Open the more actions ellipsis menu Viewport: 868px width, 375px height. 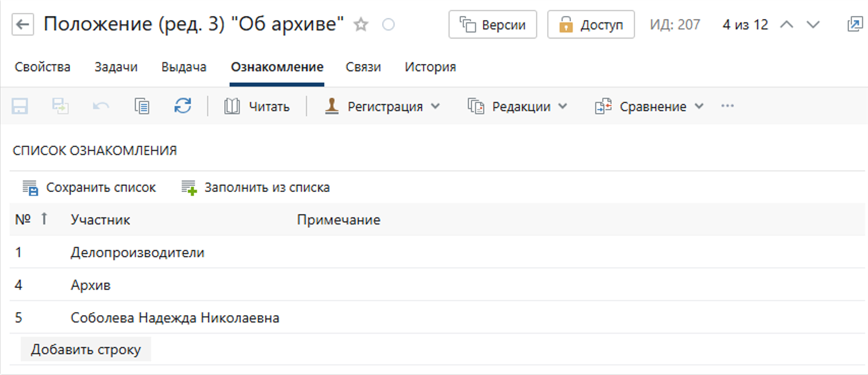click(727, 107)
